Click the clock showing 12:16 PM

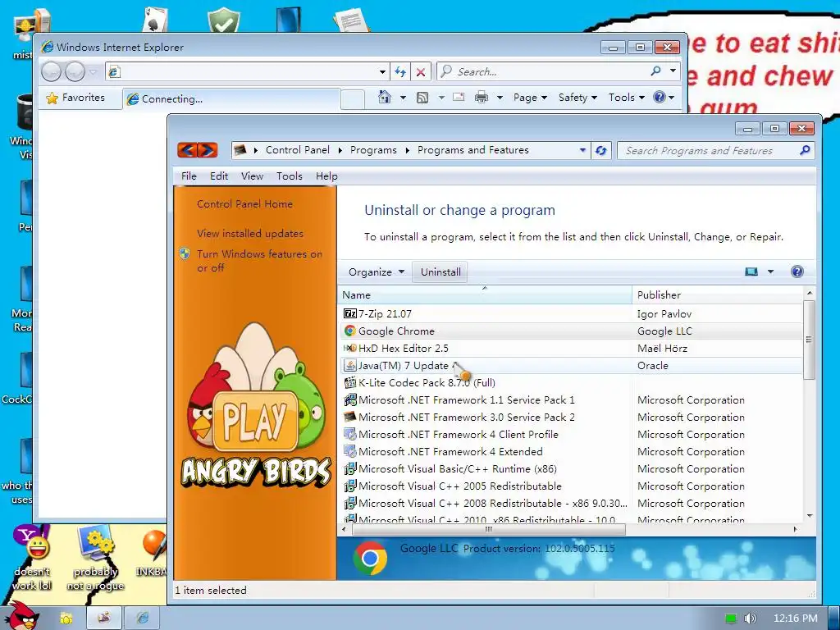[796, 619]
